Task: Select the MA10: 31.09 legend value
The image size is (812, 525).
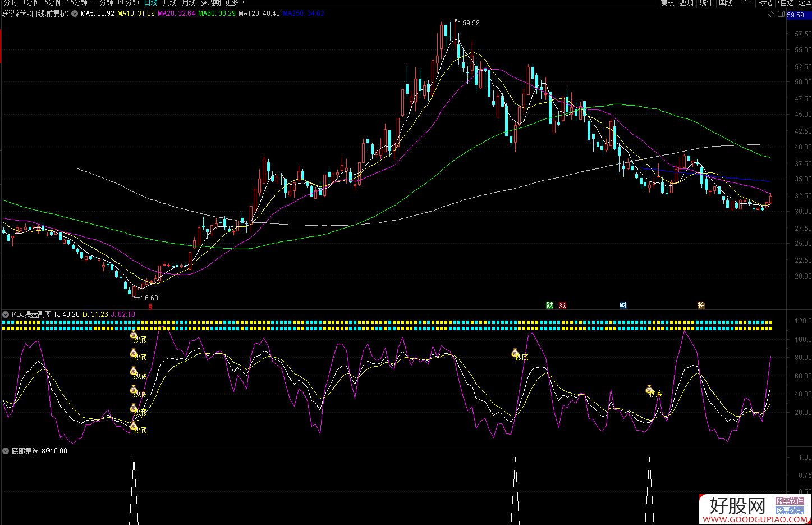Action: (x=136, y=13)
